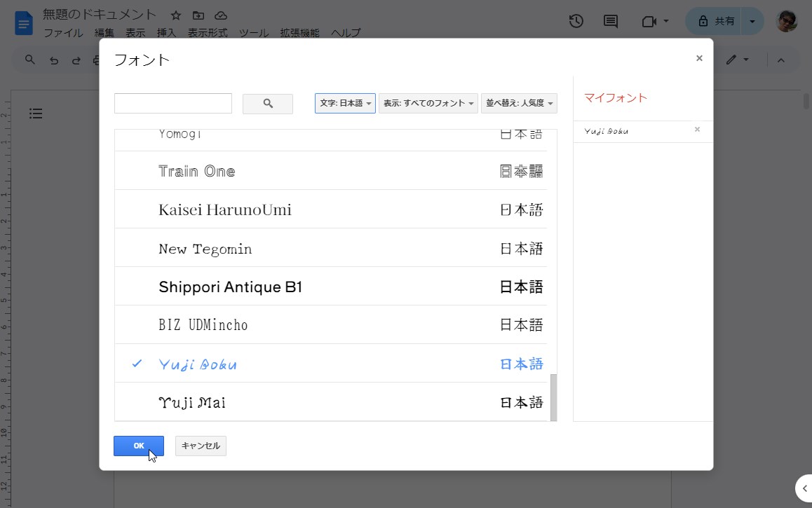This screenshot has width=812, height=508.
Task: Close the フォント dialog with X
Action: tap(699, 58)
